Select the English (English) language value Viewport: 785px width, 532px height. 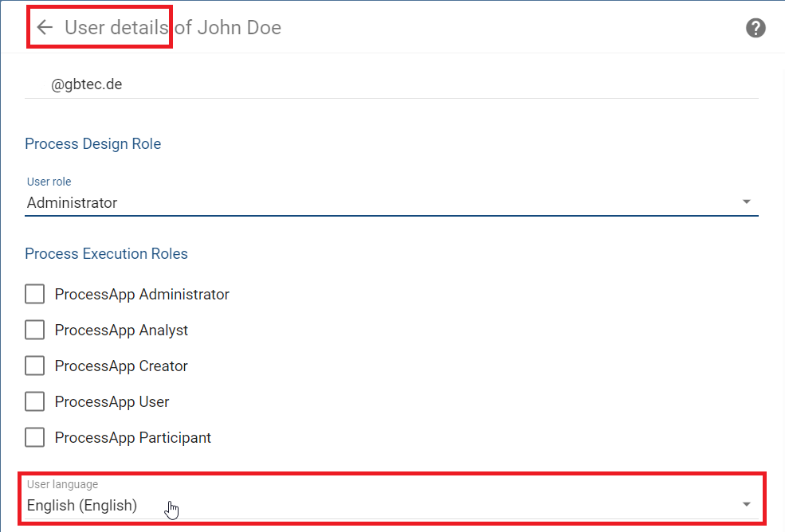tap(81, 505)
